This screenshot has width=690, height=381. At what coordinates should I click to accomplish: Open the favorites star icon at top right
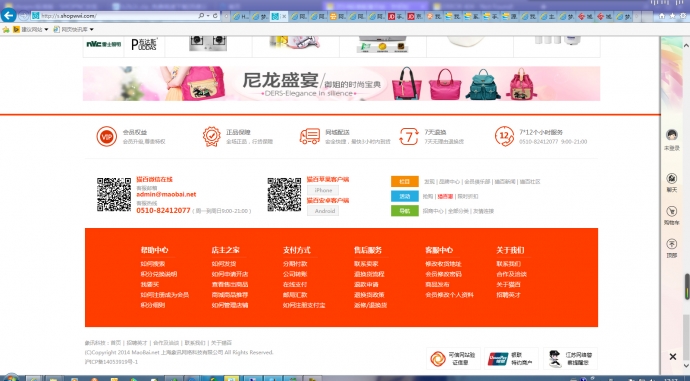(672, 16)
